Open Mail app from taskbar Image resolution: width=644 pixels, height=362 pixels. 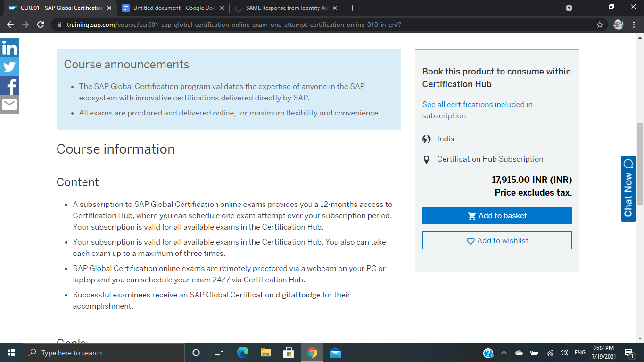335,353
